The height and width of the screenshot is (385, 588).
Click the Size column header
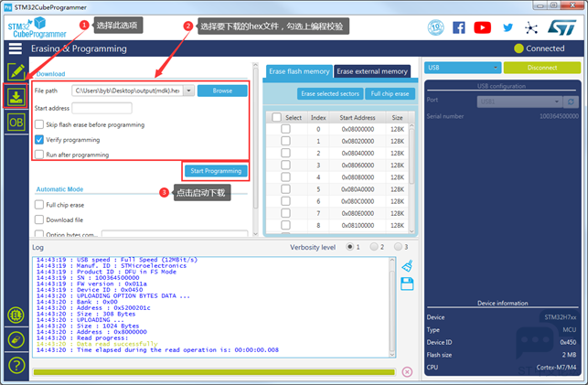pyautogui.click(x=397, y=117)
